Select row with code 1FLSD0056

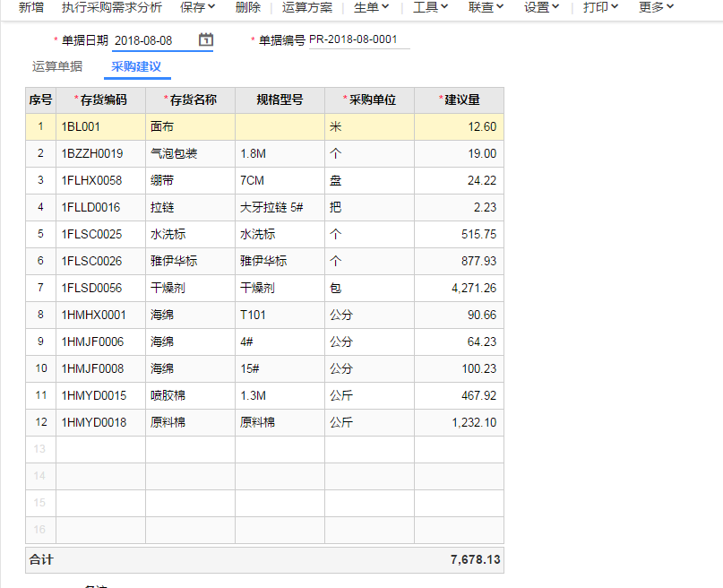pos(92,289)
